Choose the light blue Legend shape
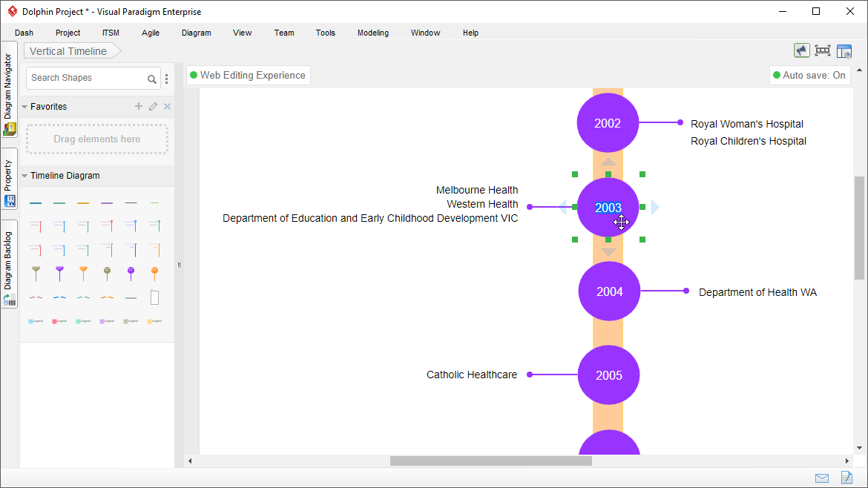The image size is (868, 488). pos(36,321)
